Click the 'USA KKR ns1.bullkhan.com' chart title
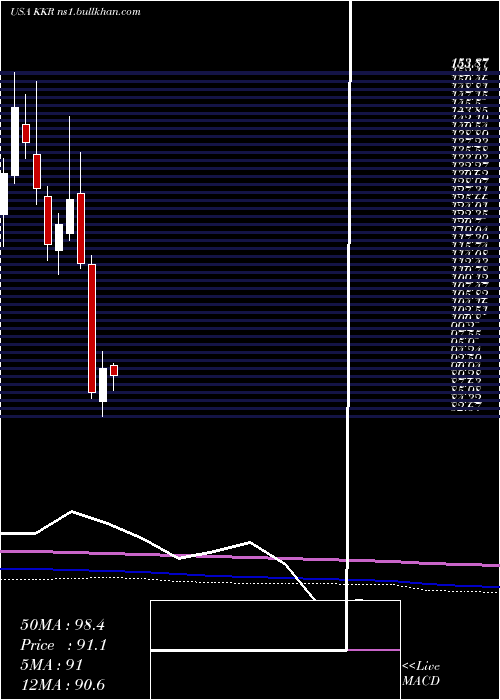 point(75,12)
